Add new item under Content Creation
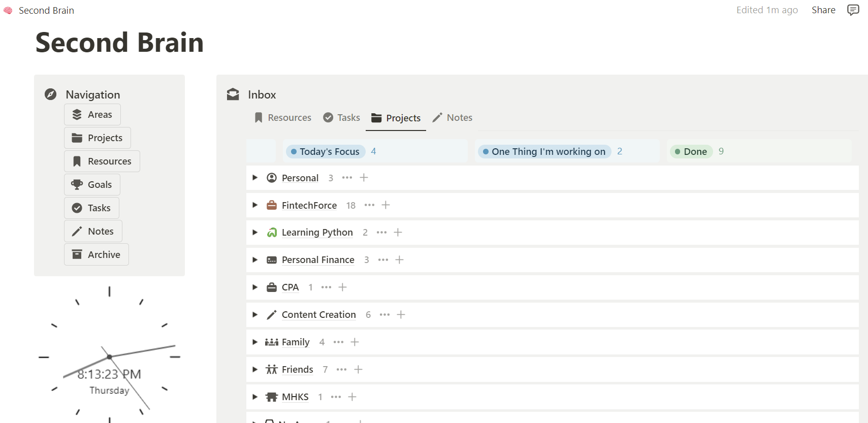 pos(401,315)
